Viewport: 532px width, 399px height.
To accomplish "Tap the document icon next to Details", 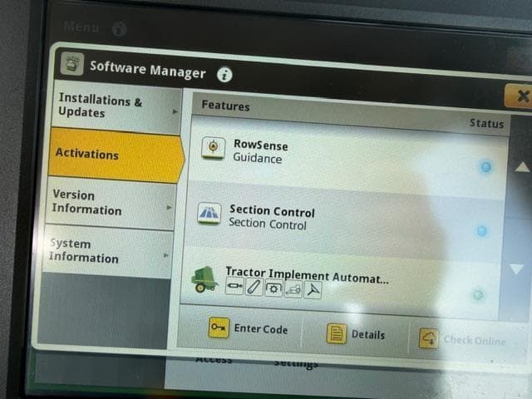I will [x=336, y=333].
